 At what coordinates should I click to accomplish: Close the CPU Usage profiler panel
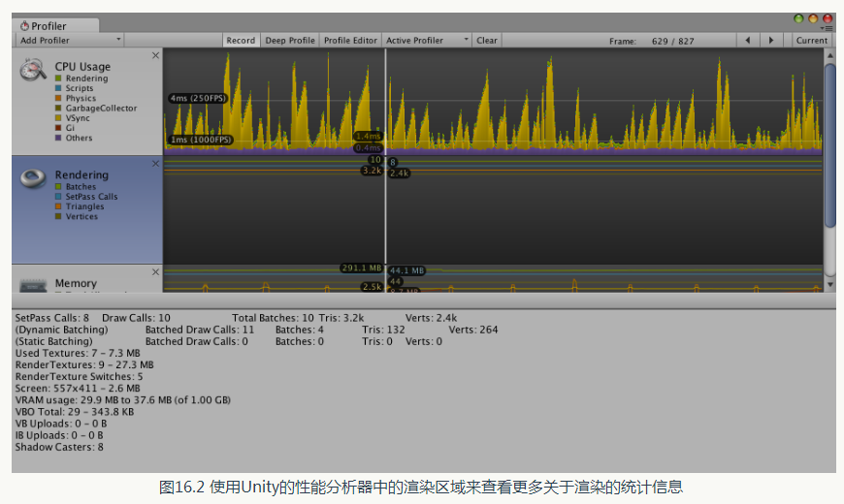click(x=155, y=55)
